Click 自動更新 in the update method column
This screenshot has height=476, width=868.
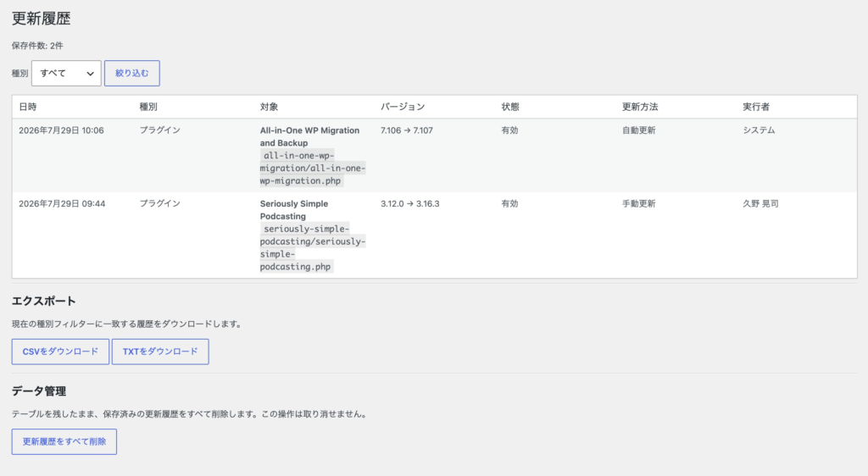[639, 130]
